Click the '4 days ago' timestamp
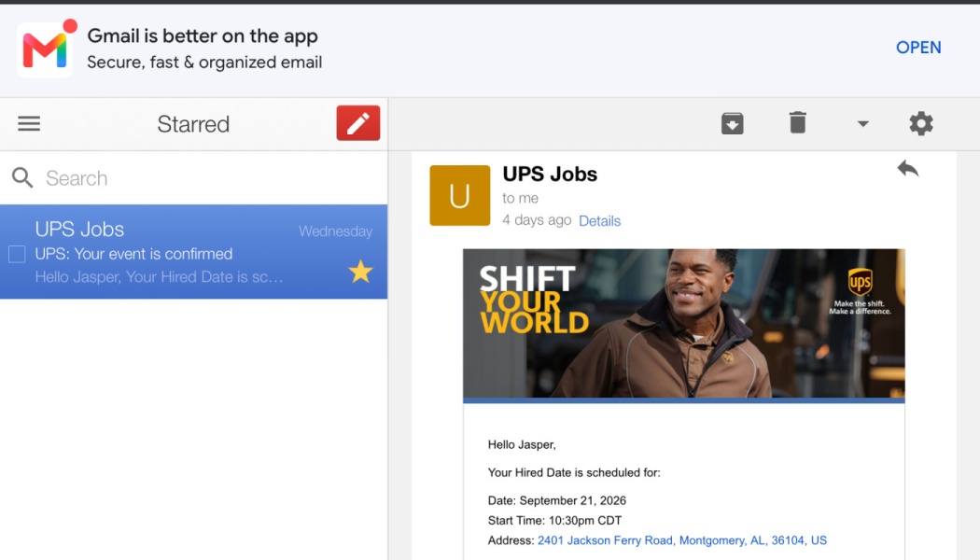The width and height of the screenshot is (980, 560). click(x=537, y=220)
